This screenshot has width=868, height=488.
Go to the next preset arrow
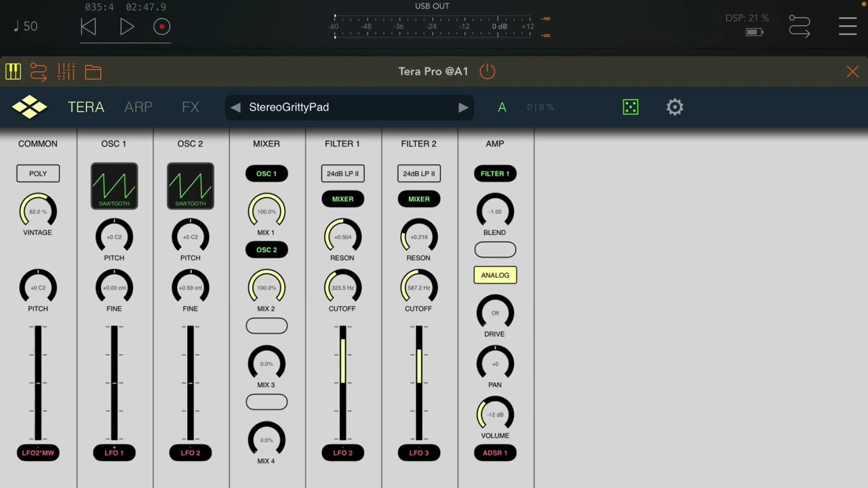[463, 107]
